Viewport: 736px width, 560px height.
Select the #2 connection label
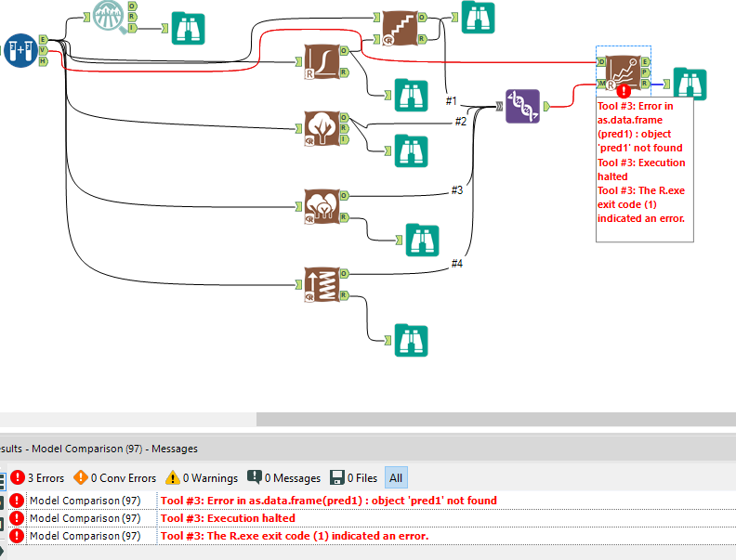point(461,122)
